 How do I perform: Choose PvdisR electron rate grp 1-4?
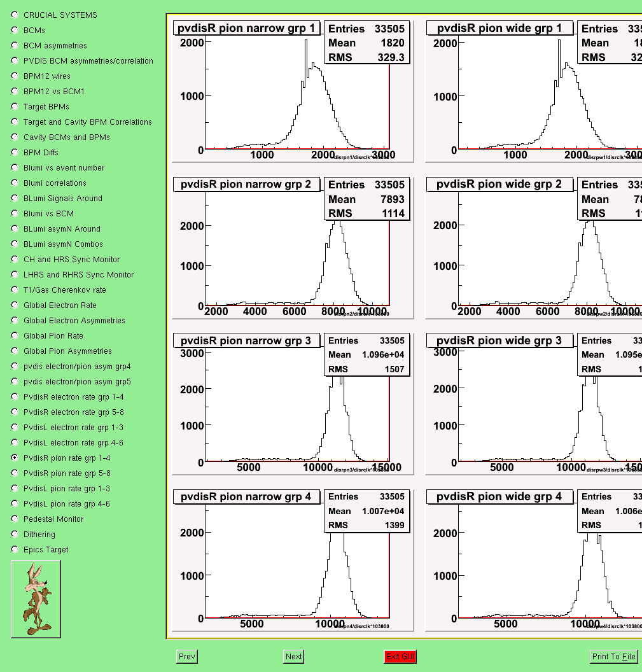click(15, 397)
